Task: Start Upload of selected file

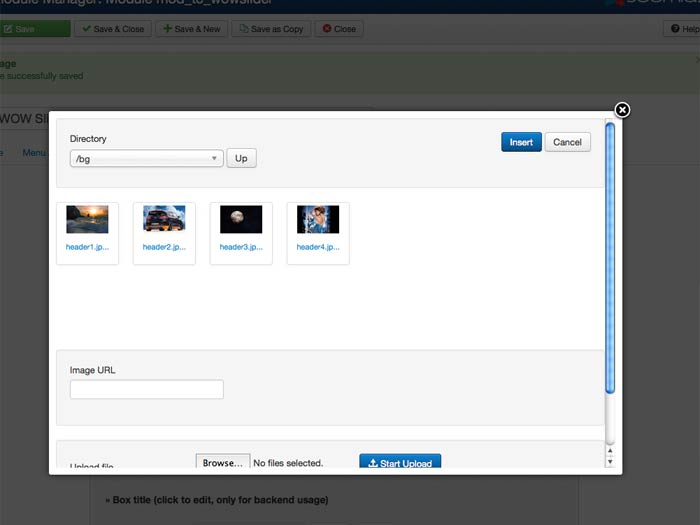Action: tap(400, 463)
